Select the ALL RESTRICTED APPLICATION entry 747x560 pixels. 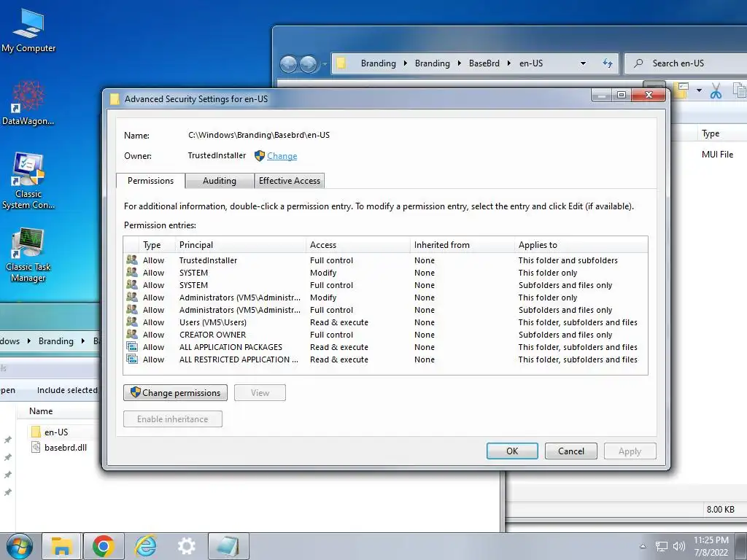(x=385, y=359)
